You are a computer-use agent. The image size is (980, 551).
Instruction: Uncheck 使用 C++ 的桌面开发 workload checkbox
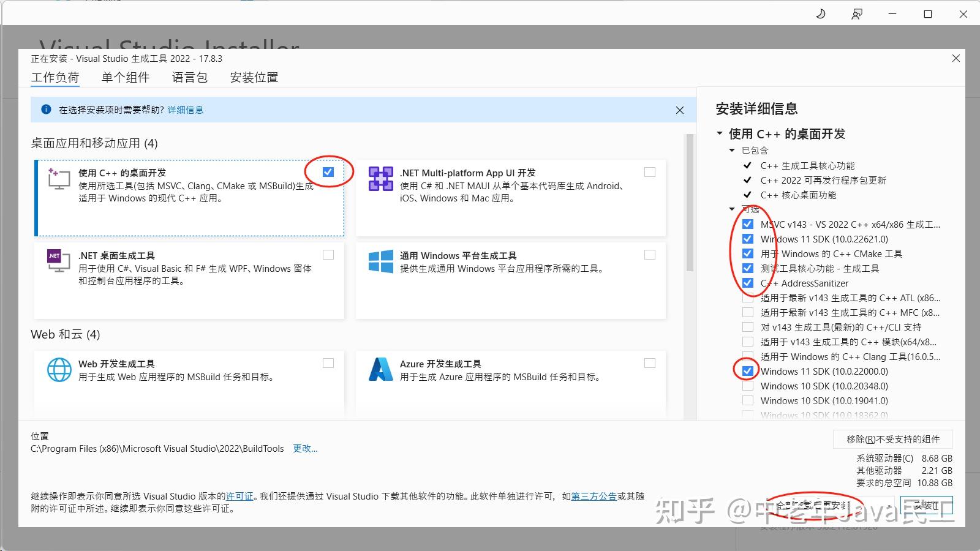[328, 172]
